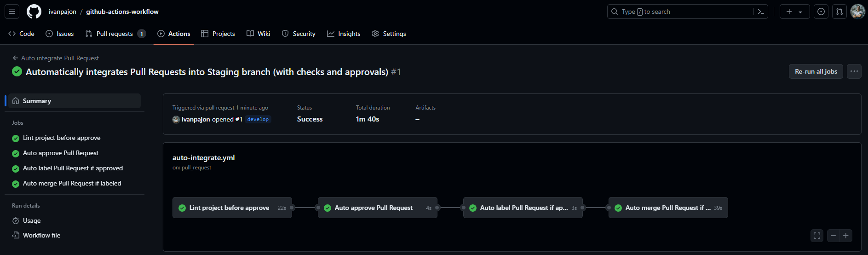Switch to the Security tab
Image resolution: width=868 pixels, height=255 pixels.
tap(299, 34)
